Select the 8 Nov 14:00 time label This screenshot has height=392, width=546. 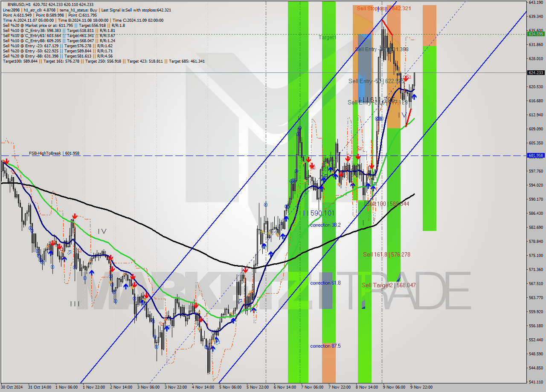point(366,387)
